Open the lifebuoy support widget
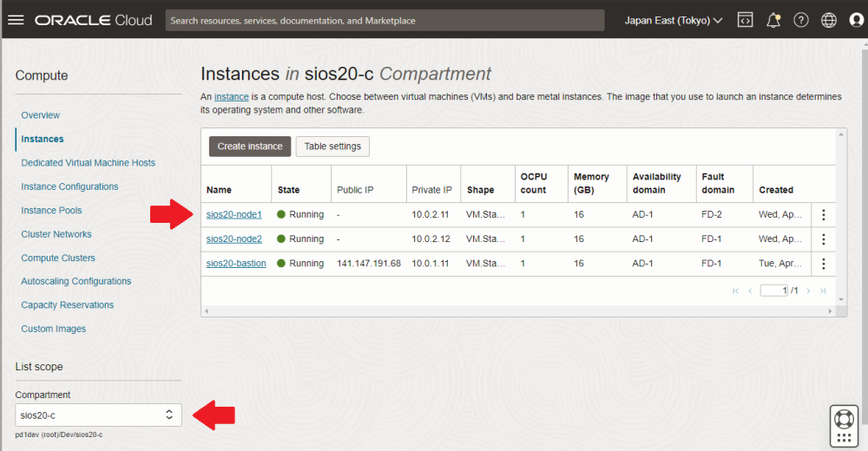The width and height of the screenshot is (868, 451). 844,425
